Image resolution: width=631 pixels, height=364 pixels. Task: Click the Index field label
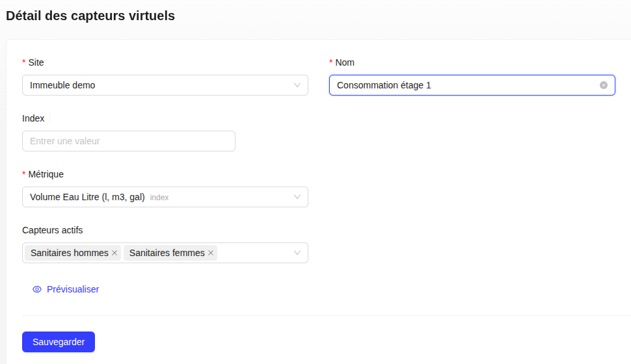tap(33, 118)
